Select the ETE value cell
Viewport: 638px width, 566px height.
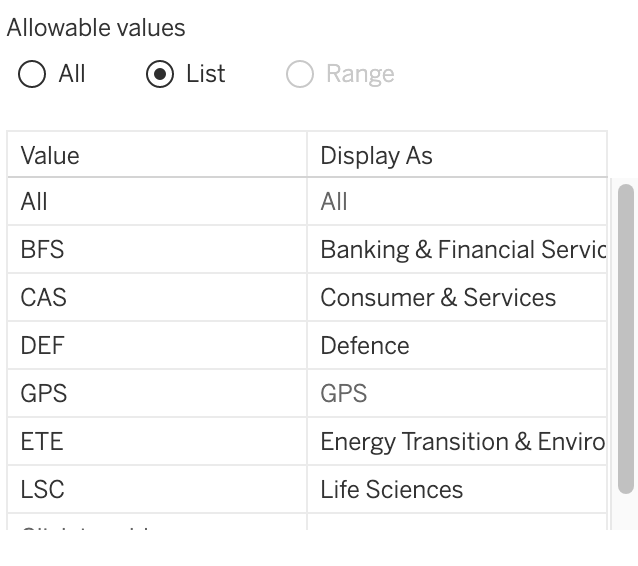(156, 442)
